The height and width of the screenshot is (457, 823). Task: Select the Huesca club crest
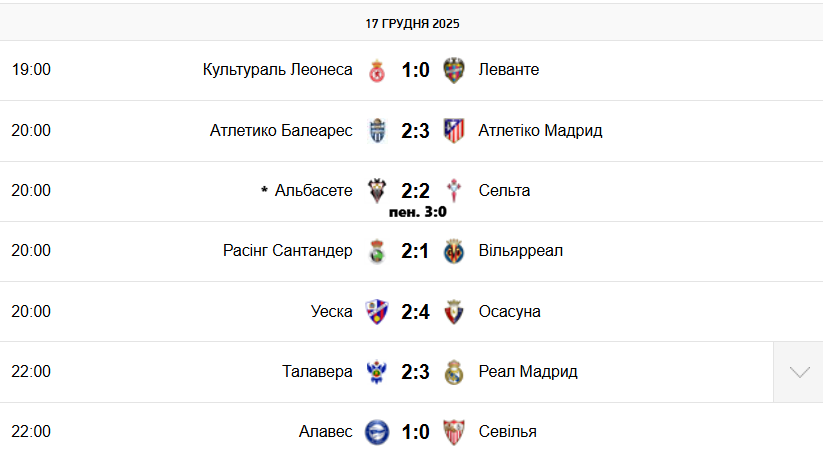coord(377,311)
